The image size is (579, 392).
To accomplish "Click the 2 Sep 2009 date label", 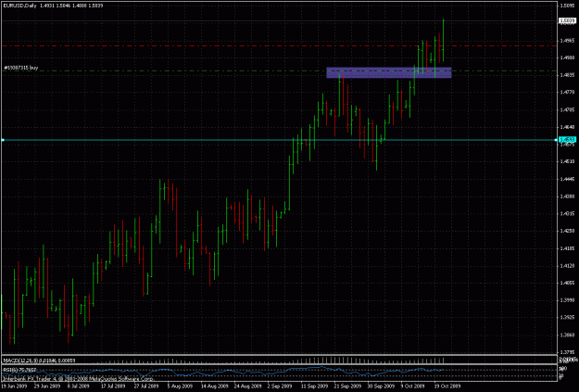I will click(x=279, y=386).
